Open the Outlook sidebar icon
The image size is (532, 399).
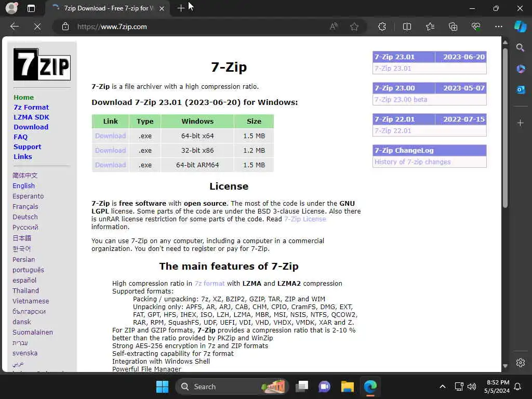(520, 89)
